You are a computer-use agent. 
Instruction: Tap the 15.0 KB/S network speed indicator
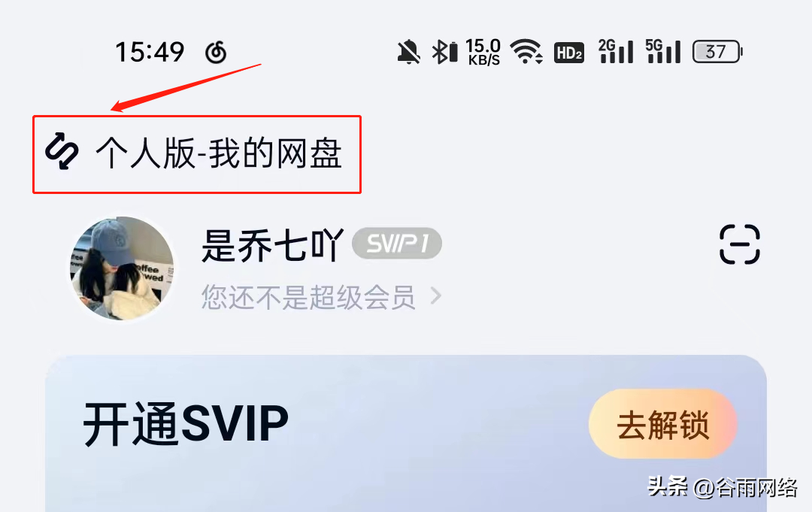[483, 53]
